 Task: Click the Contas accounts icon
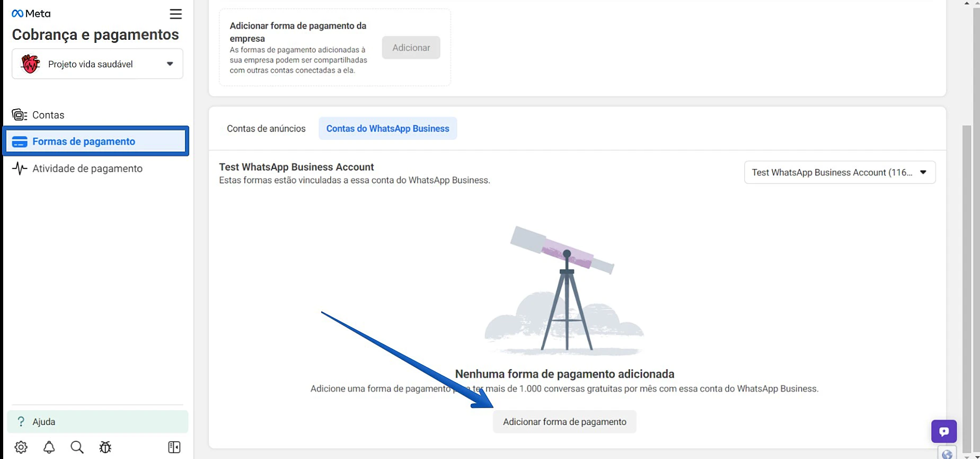click(x=20, y=115)
